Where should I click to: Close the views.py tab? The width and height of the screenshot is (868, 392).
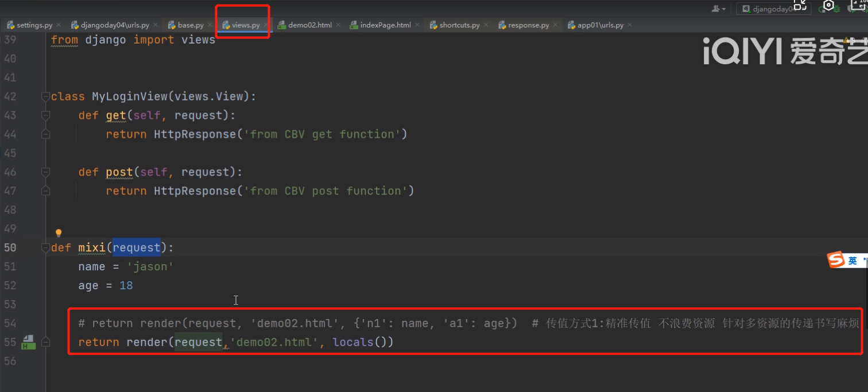pyautogui.click(x=266, y=25)
